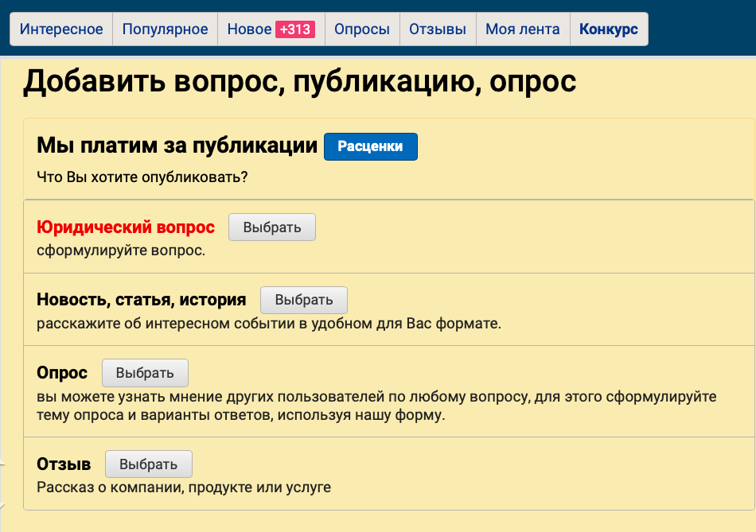The width and height of the screenshot is (756, 532).
Task: Click the расскажите об интересном событии description
Action: (269, 324)
